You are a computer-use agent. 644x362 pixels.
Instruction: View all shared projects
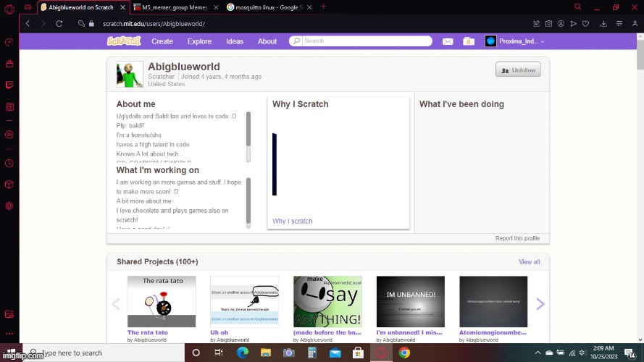[x=529, y=262]
